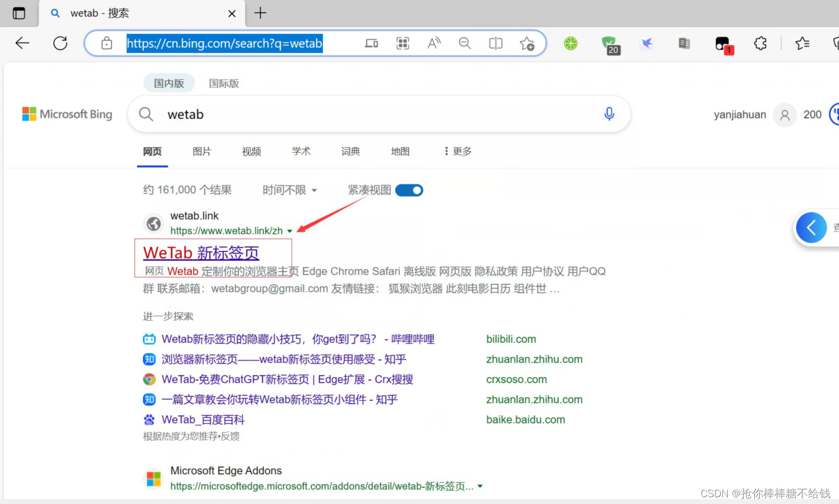Add this page to favorites star icon

pos(527,43)
